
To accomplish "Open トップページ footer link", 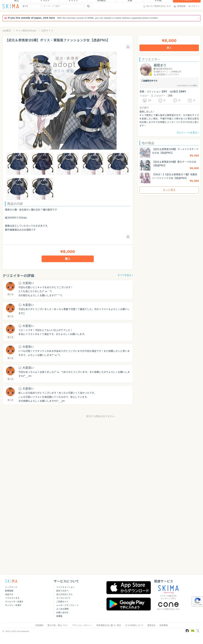I will pyautogui.click(x=11, y=587).
